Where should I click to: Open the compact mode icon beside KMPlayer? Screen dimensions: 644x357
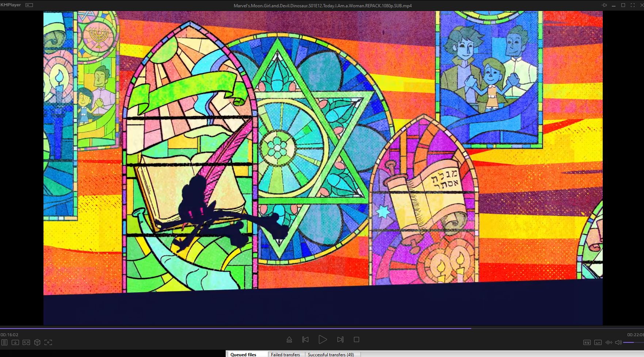coord(29,5)
